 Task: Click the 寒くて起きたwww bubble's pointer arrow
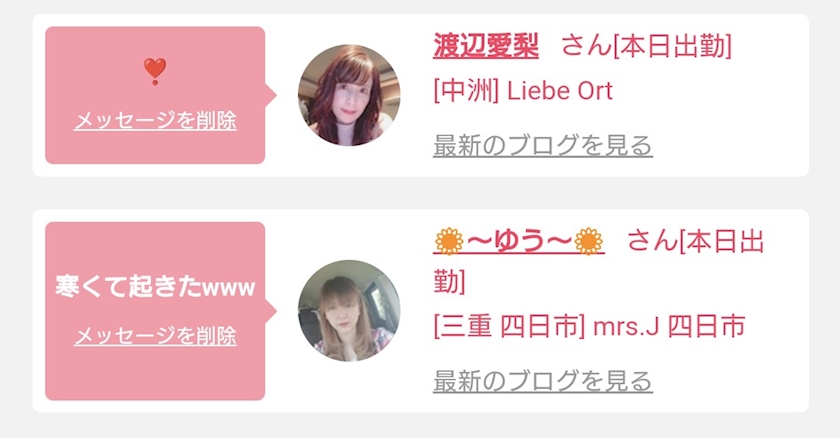pyautogui.click(x=271, y=311)
